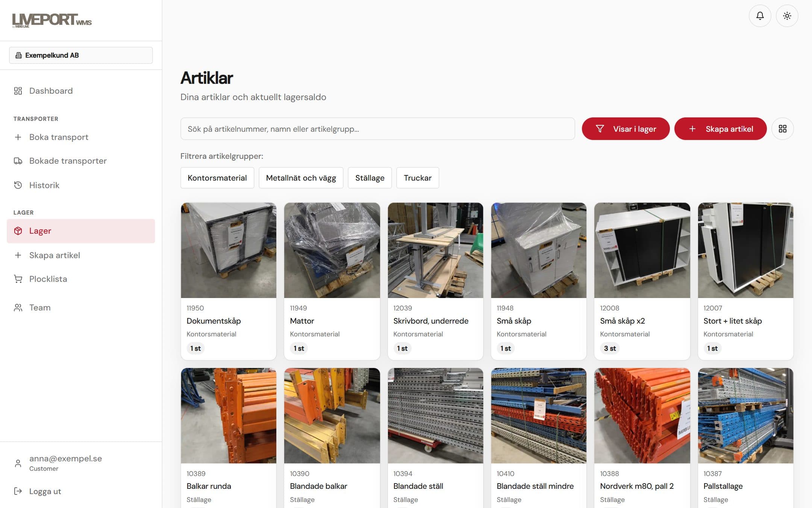Screen dimensions: 812x508
Task: Open the Små skåp 11948 photo
Action: pos(539,250)
